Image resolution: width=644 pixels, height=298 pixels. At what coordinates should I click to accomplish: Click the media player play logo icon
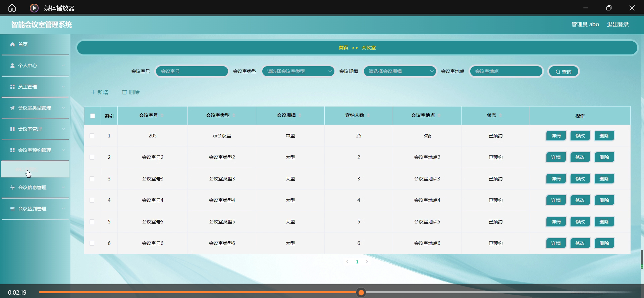(34, 8)
